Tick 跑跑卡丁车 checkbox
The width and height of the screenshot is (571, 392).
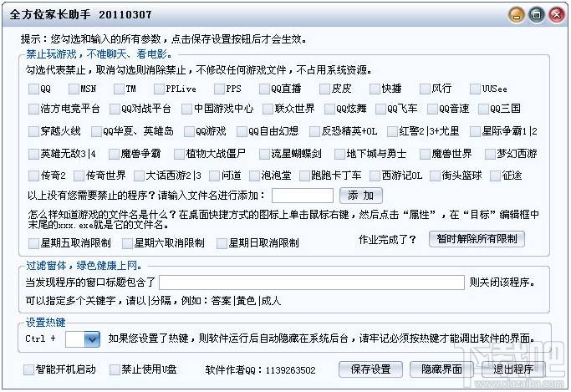(304, 176)
